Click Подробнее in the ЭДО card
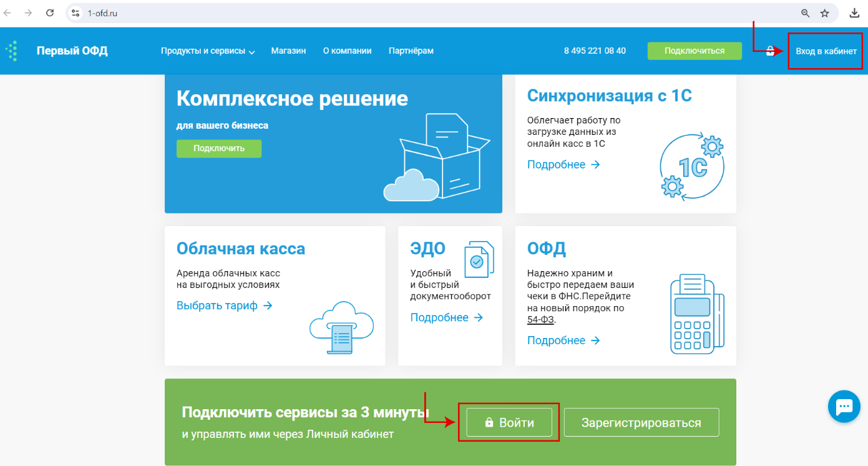 447,317
